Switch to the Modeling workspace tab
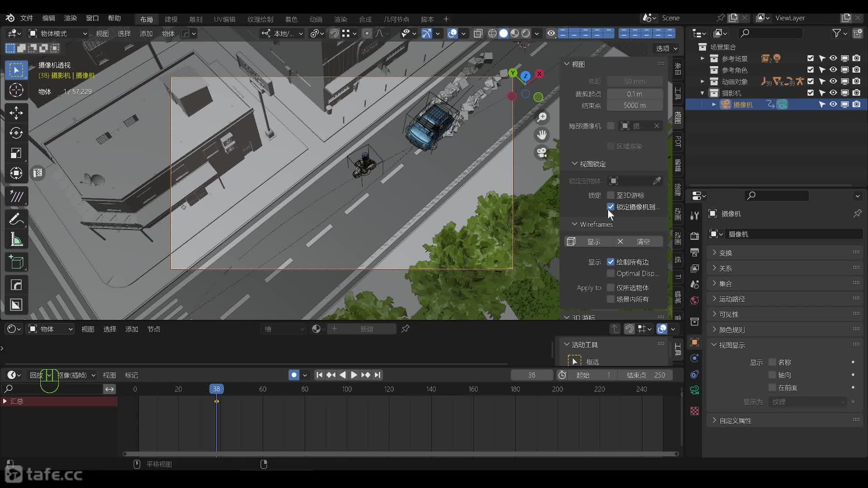Viewport: 868px width, 488px height. [171, 19]
